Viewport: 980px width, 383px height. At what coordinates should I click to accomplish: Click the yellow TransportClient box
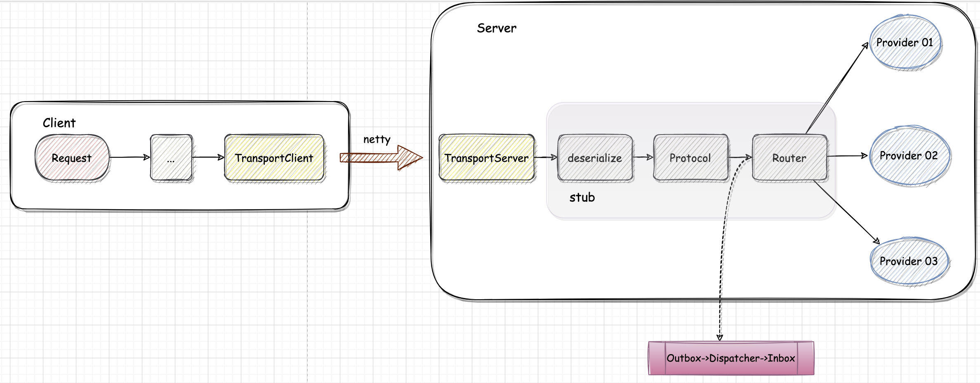coord(274,158)
